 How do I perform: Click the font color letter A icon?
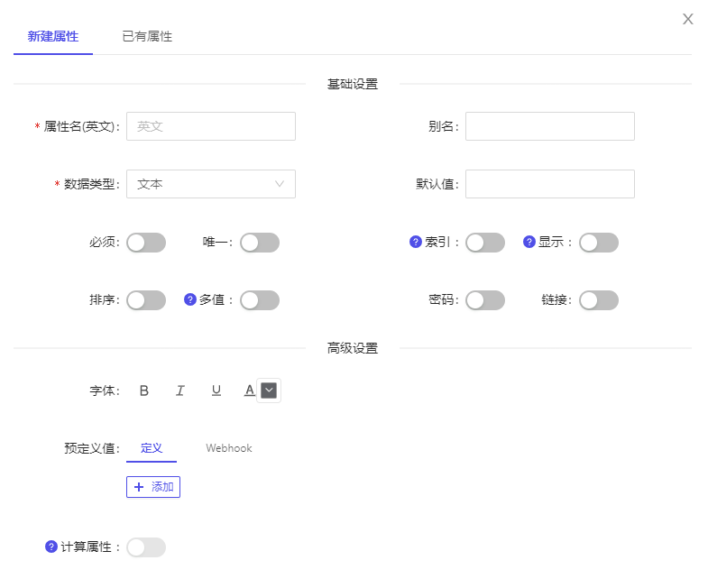250,390
